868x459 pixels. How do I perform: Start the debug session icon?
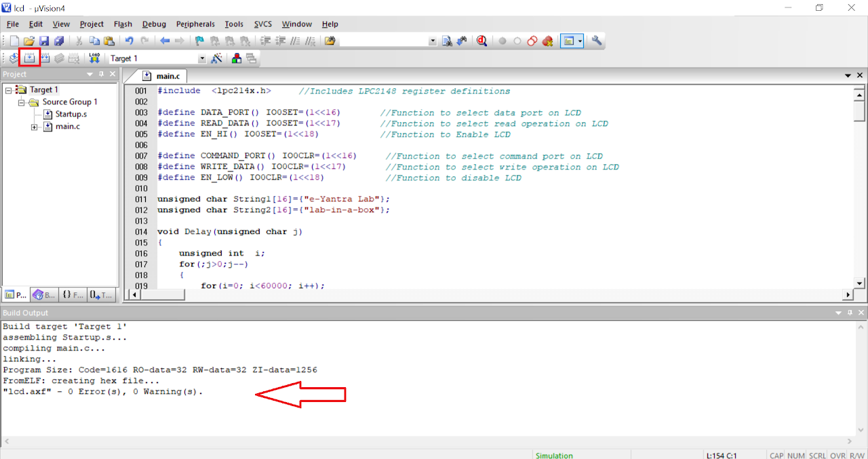[481, 41]
